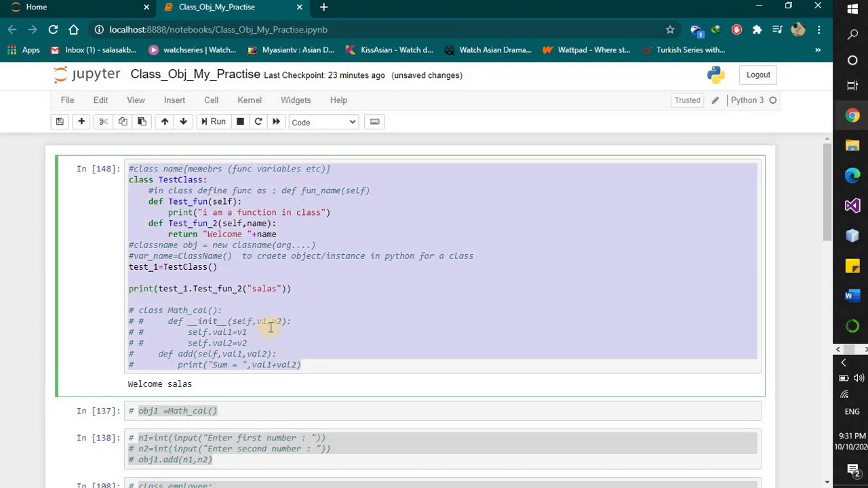Reload the page in Chrome
The width and height of the screenshot is (868, 488).
53,30
